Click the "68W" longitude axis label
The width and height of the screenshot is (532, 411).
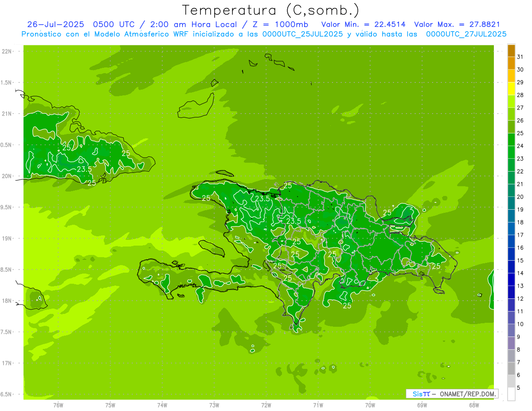[x=474, y=405]
